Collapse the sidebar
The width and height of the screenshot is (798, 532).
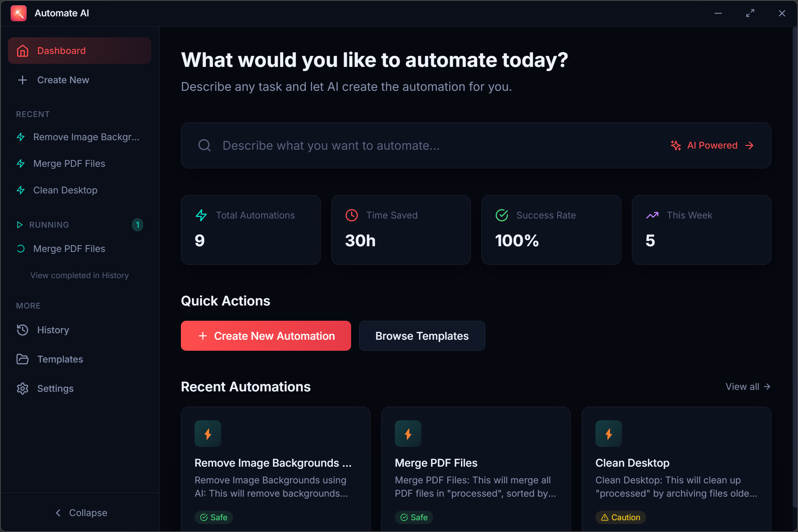tap(81, 512)
